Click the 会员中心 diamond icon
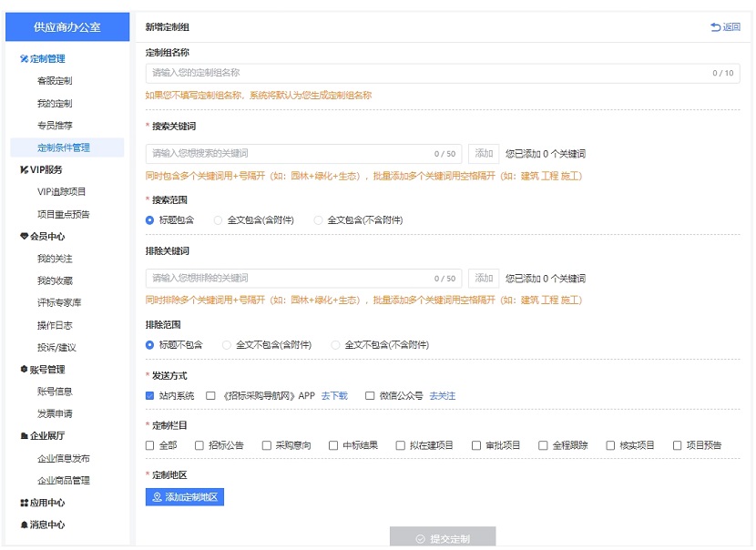Viewport: 756px width, 550px height. coord(24,236)
